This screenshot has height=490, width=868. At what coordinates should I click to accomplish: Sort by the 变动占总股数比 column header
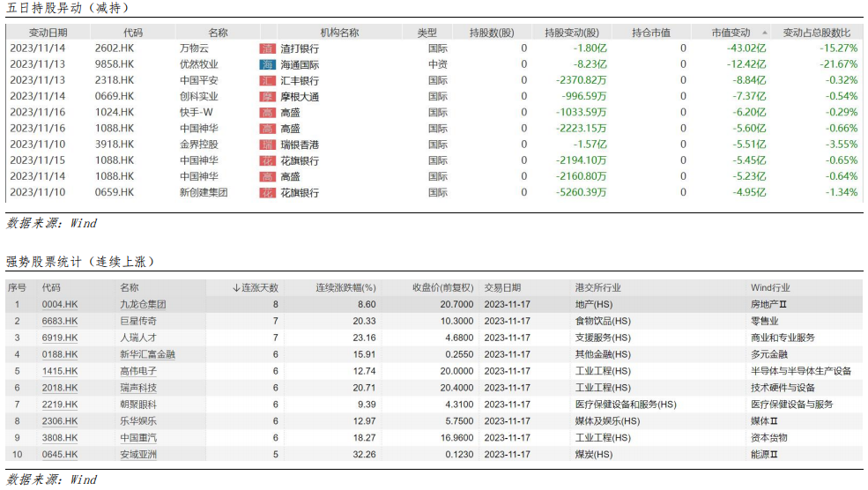(x=817, y=33)
